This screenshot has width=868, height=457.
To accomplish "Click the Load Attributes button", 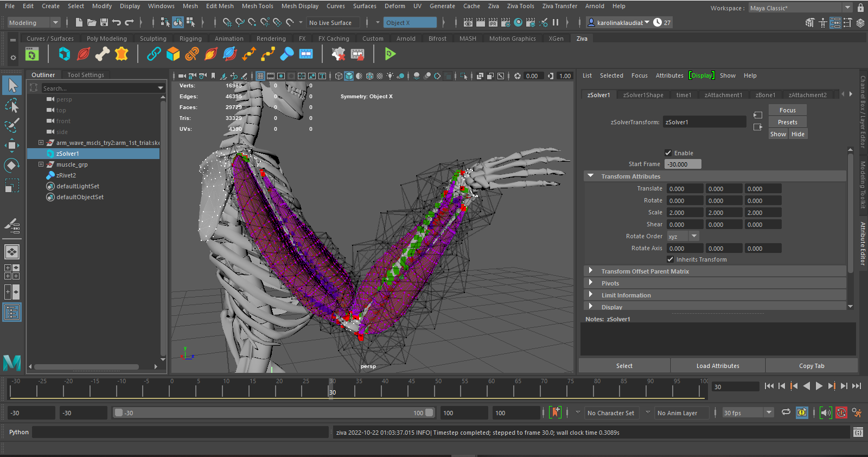I will point(718,366).
